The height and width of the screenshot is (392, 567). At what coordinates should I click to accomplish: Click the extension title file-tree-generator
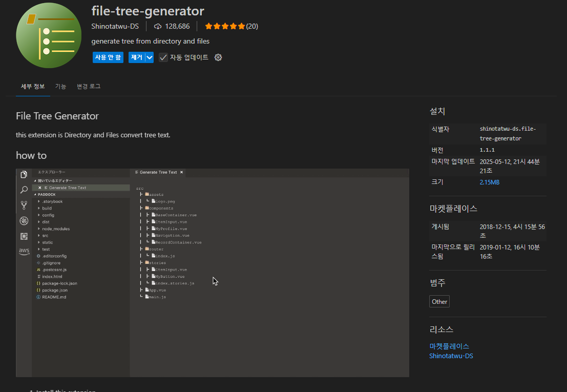(x=148, y=11)
